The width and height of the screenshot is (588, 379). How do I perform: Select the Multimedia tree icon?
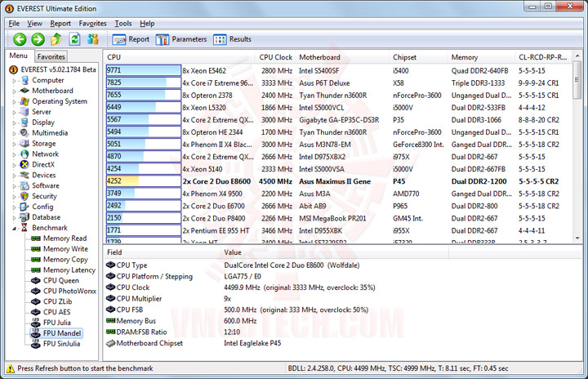coord(24,133)
